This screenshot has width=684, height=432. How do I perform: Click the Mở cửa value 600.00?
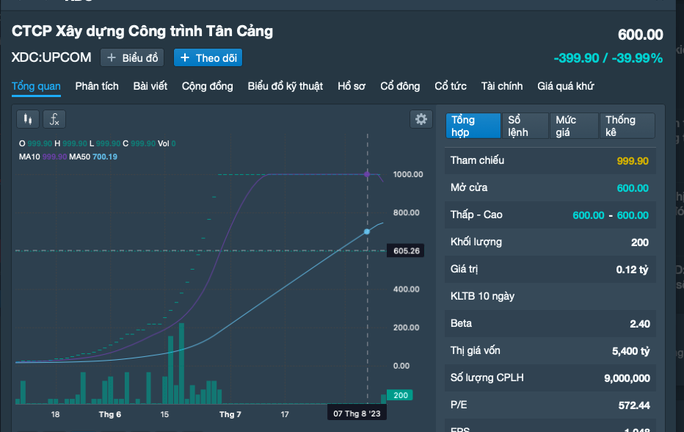tap(633, 188)
